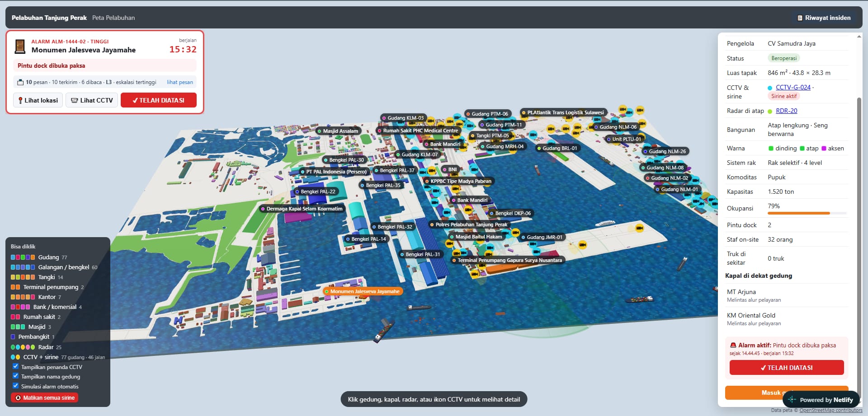868x416 pixels.
Task: Mark alarm TELAH DIATASI in the alarm card
Action: (x=159, y=100)
